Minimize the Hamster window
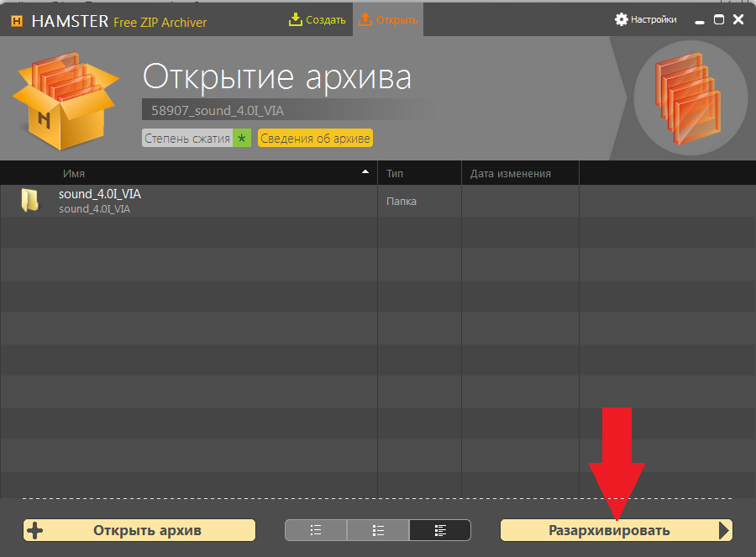The width and height of the screenshot is (756, 557). [x=700, y=21]
